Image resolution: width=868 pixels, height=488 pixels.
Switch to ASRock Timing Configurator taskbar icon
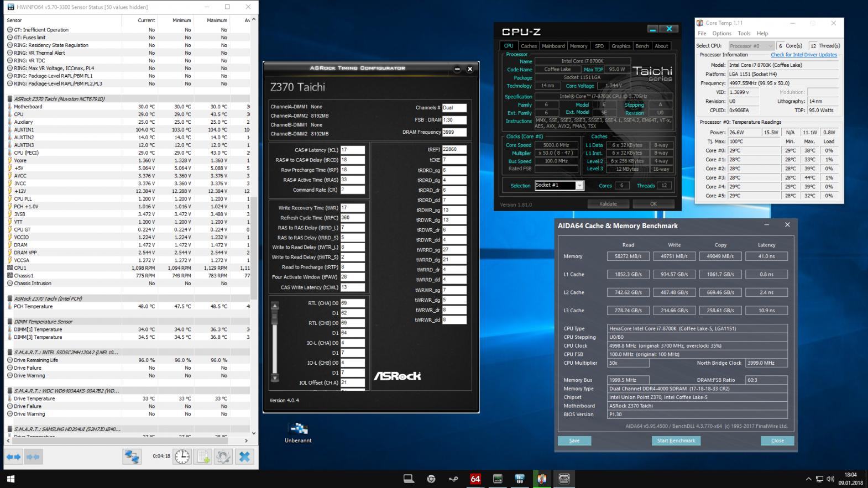coord(564,479)
